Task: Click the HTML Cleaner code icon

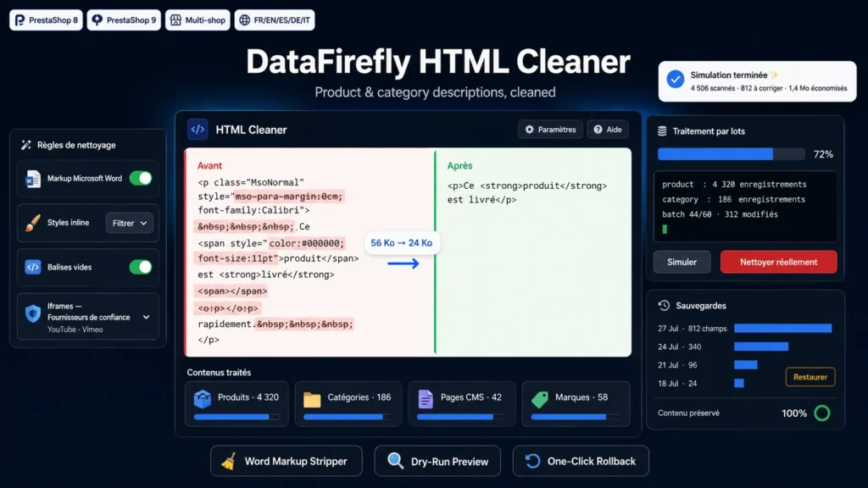Action: [x=198, y=130]
